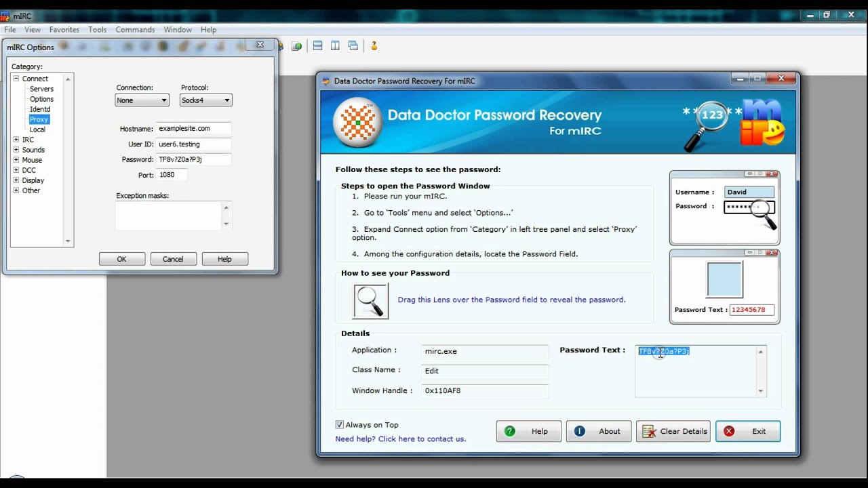The height and width of the screenshot is (488, 868).
Task: Open the Commands menu
Action: click(x=136, y=30)
